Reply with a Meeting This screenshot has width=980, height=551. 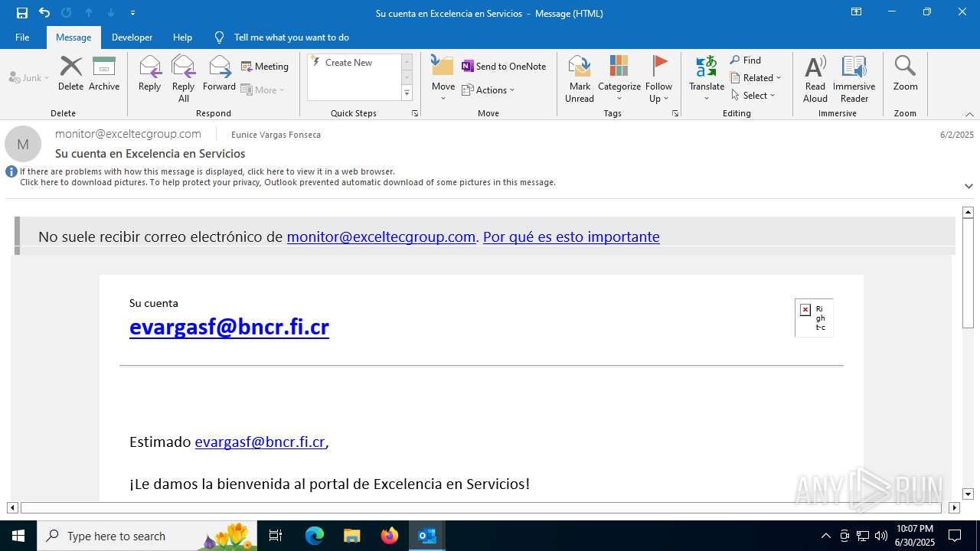265,67
